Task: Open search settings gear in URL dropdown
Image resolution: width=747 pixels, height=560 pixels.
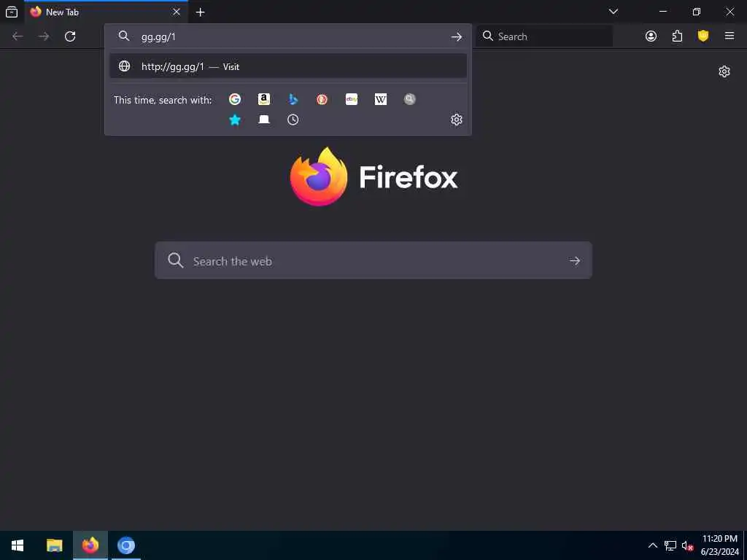Action: (x=457, y=120)
